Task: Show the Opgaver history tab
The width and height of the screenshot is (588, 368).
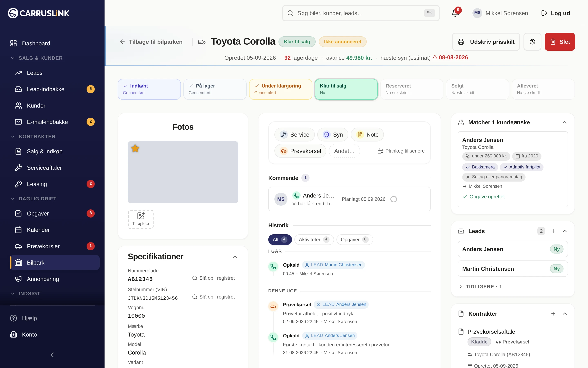Action: (354, 239)
